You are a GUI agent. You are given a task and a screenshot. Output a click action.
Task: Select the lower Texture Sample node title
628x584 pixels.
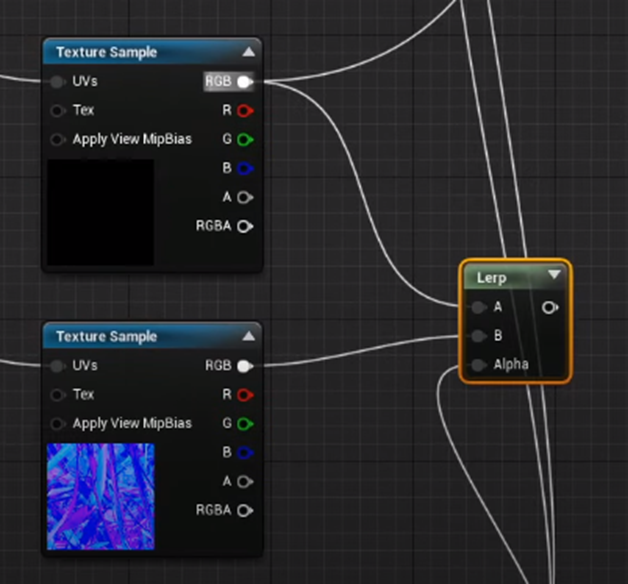[107, 336]
